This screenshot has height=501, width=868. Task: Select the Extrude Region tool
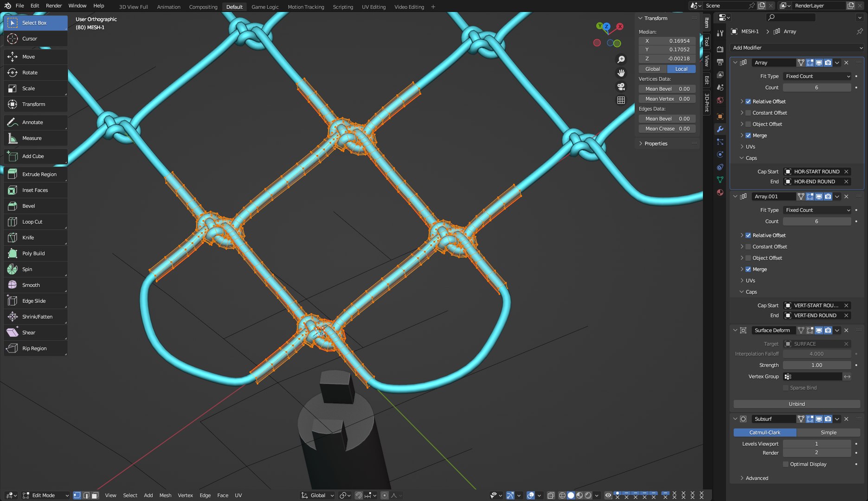click(35, 174)
